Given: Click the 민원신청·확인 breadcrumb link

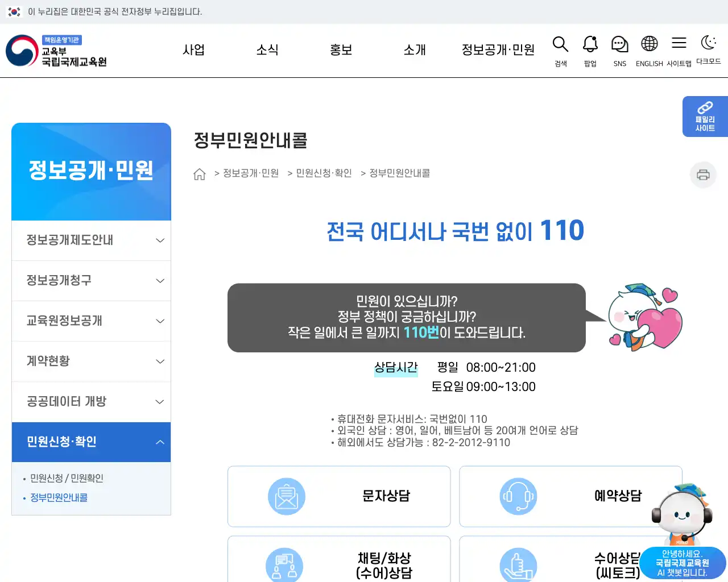Looking at the screenshot, I should click(x=324, y=173).
